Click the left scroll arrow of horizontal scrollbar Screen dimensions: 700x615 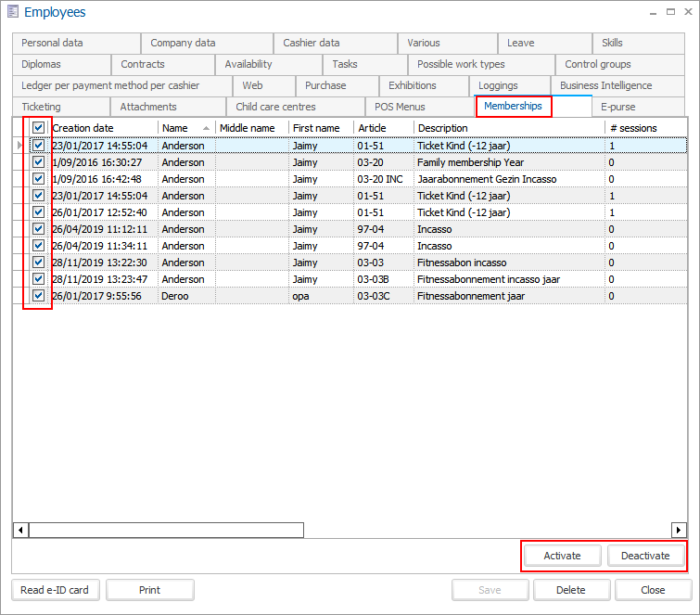(20, 531)
